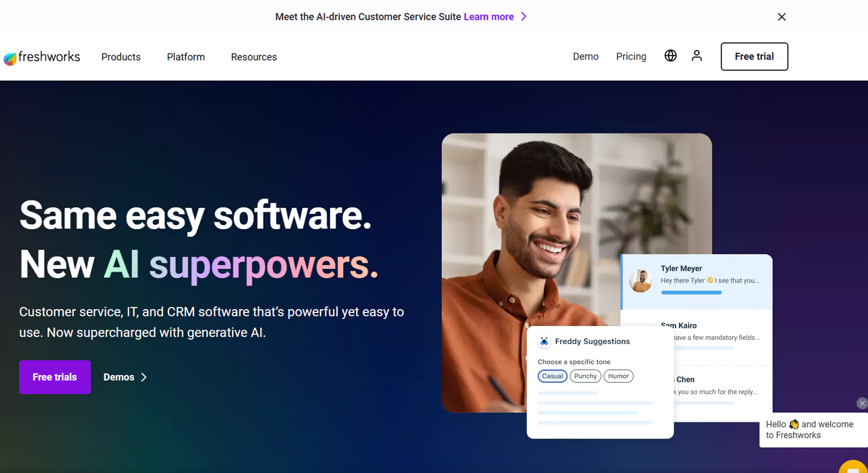
Task: Open the Pricing page
Action: click(x=631, y=56)
